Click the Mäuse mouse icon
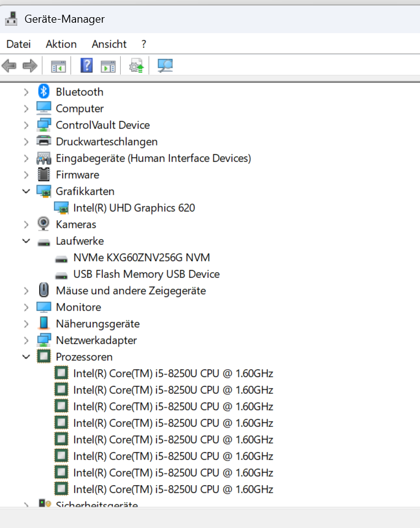420x528 pixels. point(44,290)
